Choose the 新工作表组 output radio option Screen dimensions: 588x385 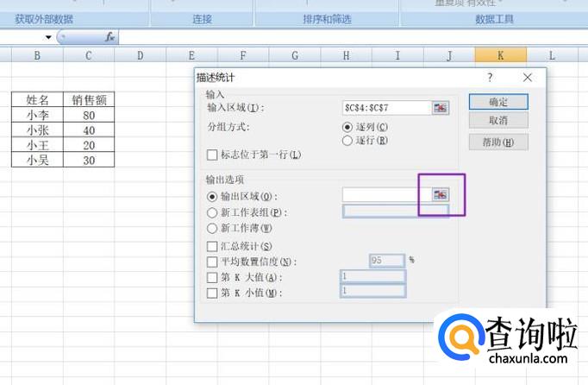pyautogui.click(x=212, y=211)
